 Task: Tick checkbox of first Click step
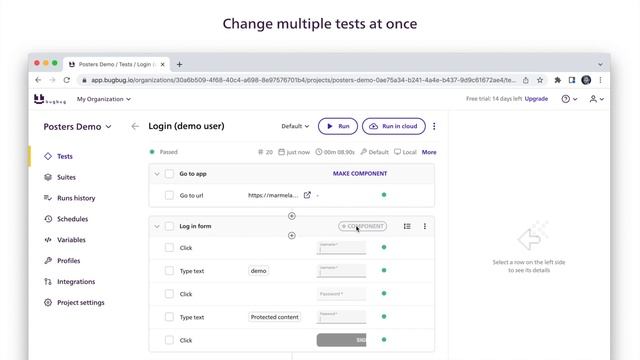click(x=169, y=248)
